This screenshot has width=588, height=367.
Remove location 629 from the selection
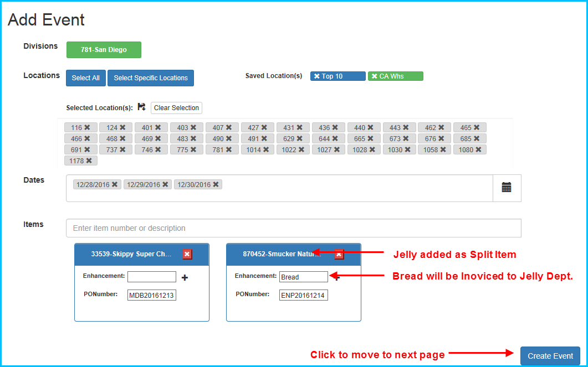click(299, 138)
